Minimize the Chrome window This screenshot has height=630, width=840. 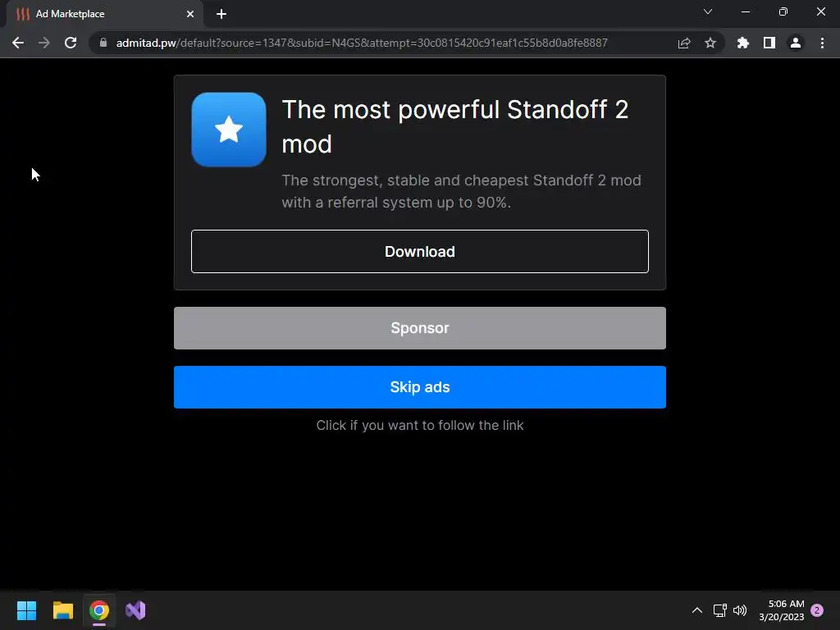point(745,11)
